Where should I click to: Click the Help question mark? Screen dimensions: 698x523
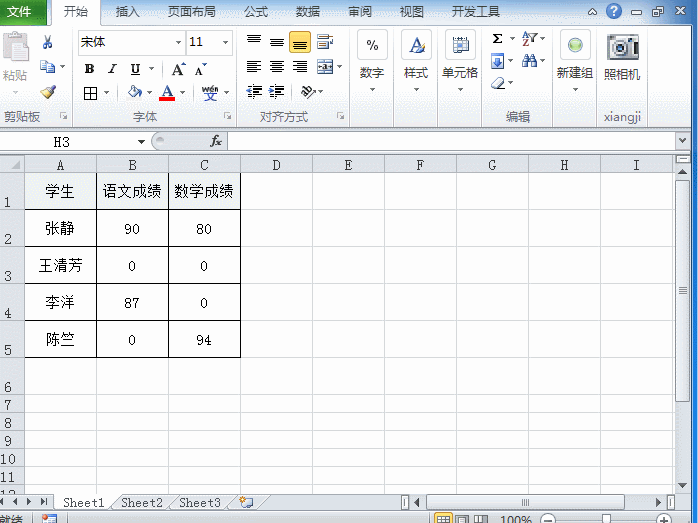click(614, 11)
